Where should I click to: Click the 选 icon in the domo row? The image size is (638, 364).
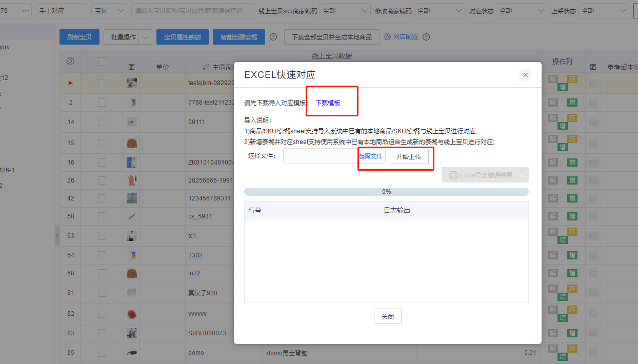pyautogui.click(x=572, y=349)
